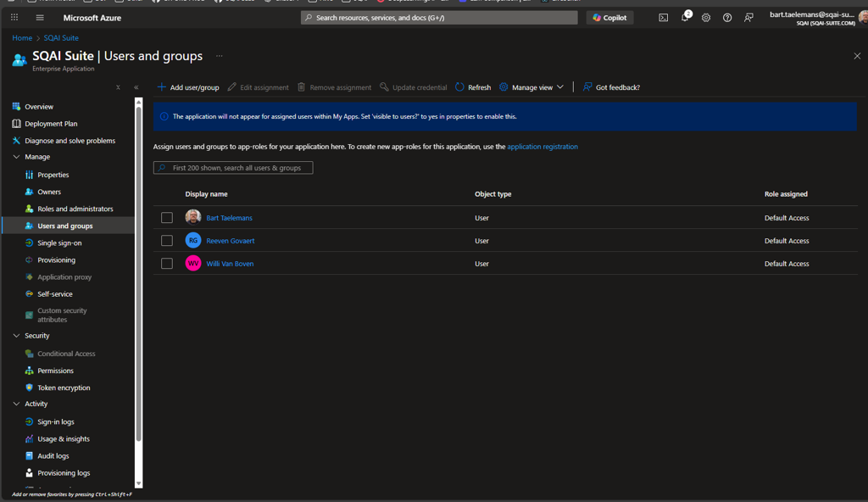Collapse the Security section chevron
Viewport: 868px width, 502px height.
coord(17,336)
